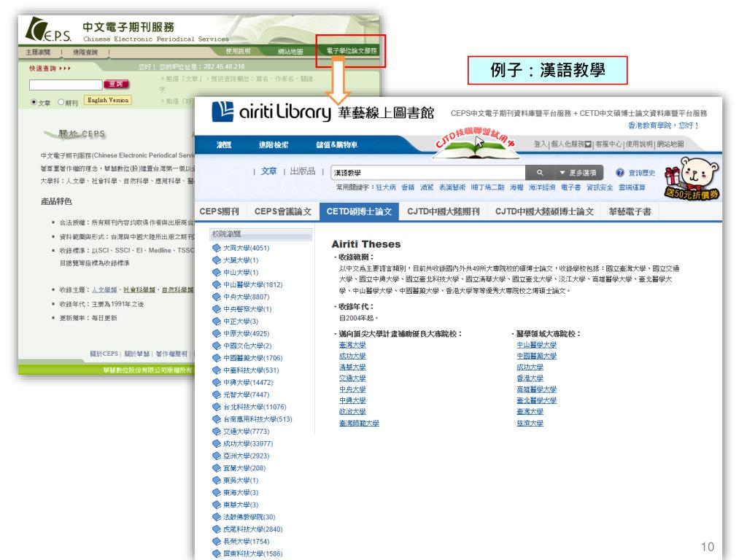Click the 臺北醫學大學 link in medical list
747x560 pixels.
pos(537,400)
